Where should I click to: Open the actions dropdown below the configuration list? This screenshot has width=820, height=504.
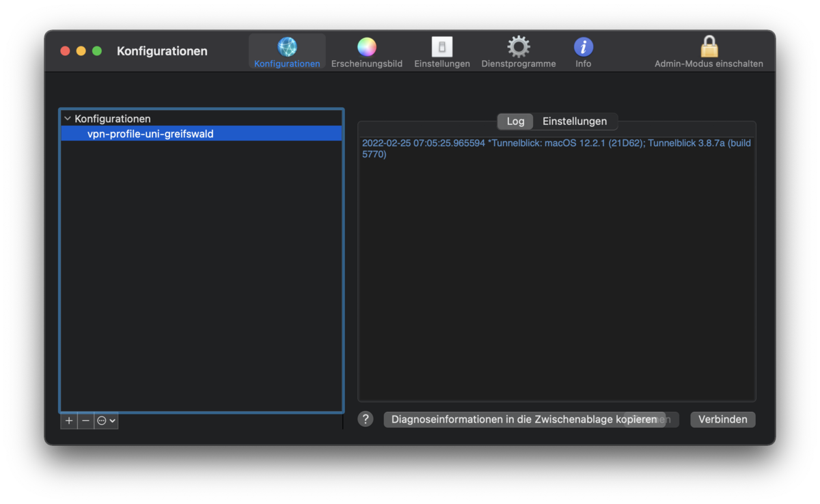coord(106,421)
